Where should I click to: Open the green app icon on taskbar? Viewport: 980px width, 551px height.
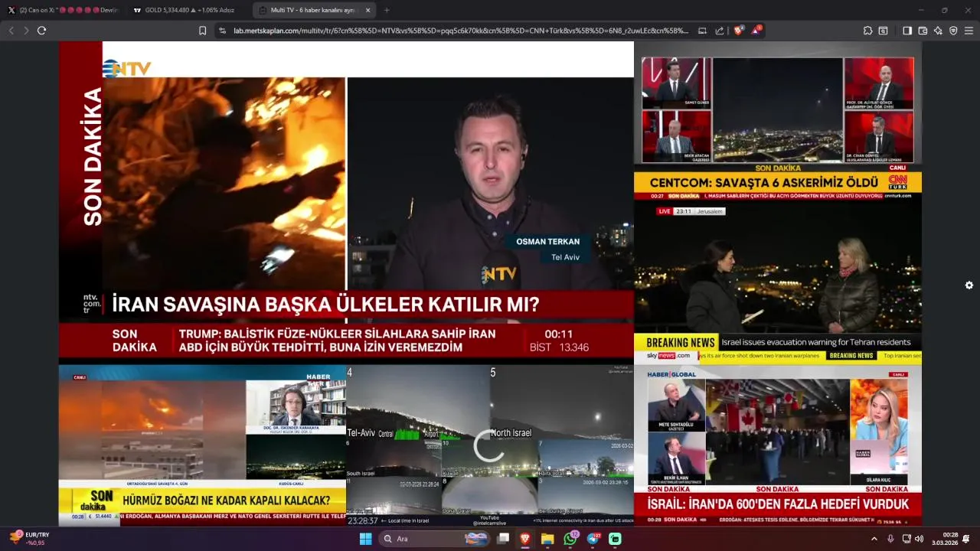click(615, 539)
